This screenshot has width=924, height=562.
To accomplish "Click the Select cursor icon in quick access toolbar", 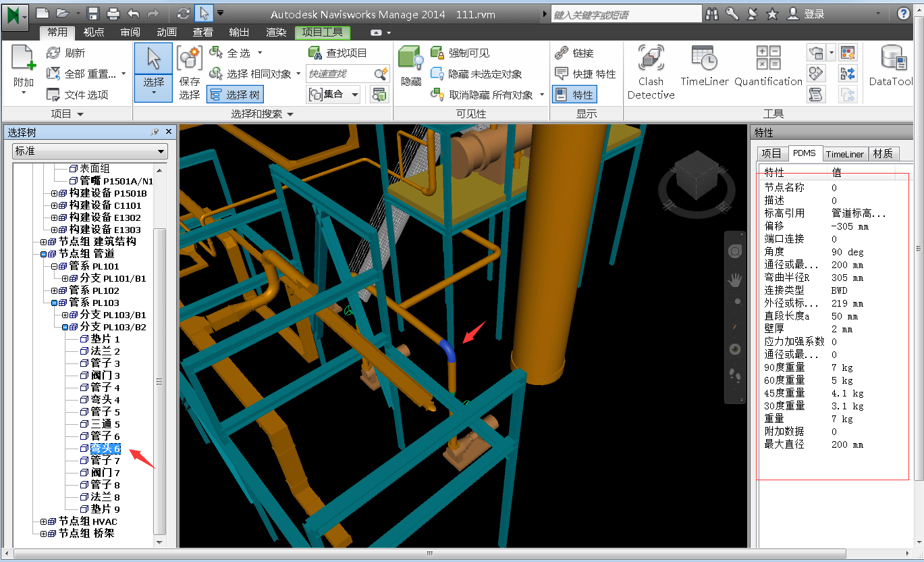I will 204,14.
